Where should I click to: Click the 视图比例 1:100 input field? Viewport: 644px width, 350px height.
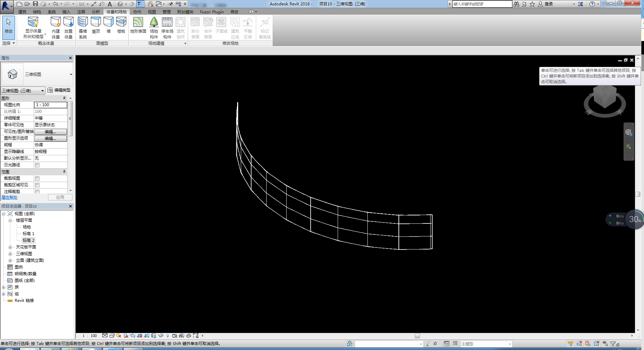click(x=50, y=105)
